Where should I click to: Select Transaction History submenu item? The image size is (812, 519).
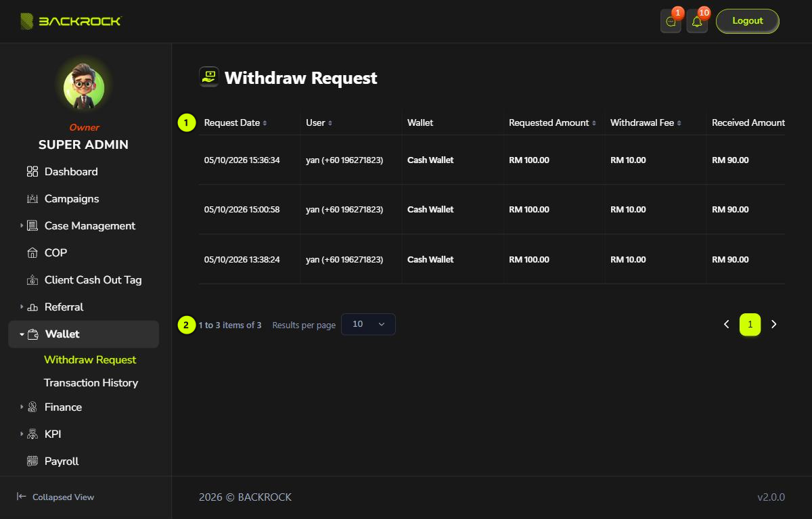pyautogui.click(x=91, y=383)
